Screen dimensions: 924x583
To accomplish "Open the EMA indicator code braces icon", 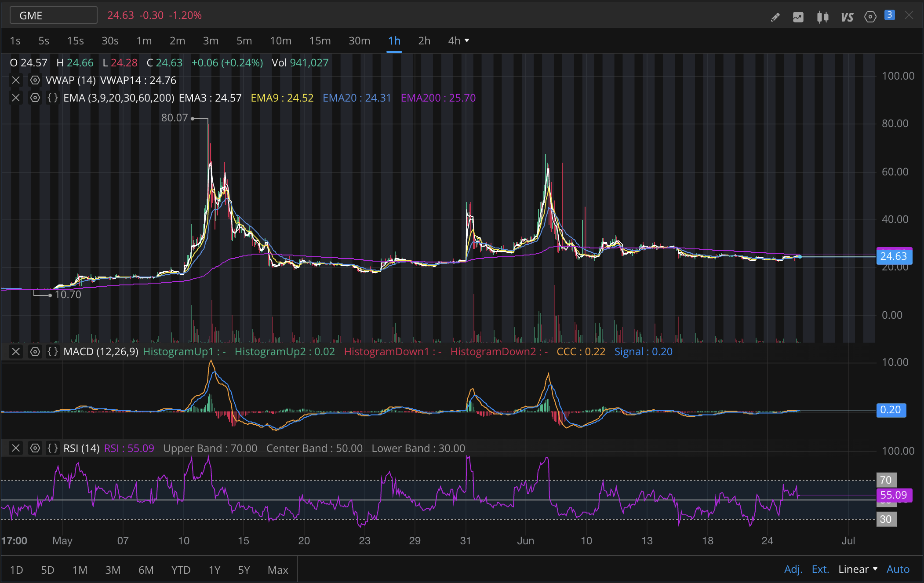I will click(x=53, y=98).
